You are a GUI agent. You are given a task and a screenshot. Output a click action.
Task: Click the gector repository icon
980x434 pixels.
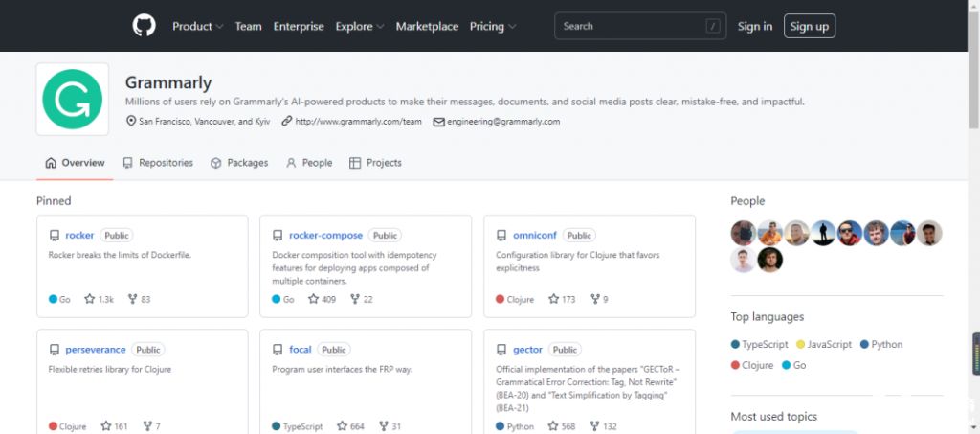[x=501, y=350]
